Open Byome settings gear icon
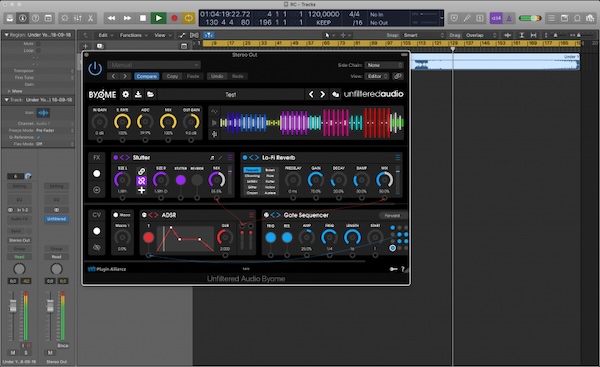This screenshot has height=367, width=600. (x=126, y=94)
